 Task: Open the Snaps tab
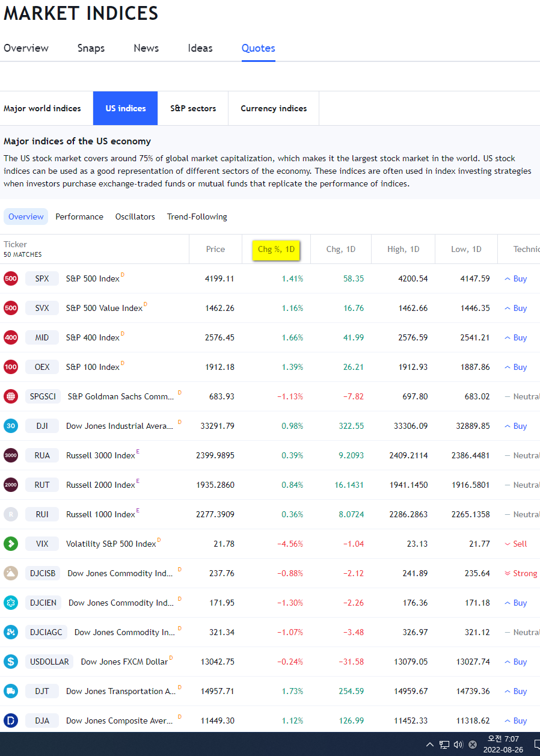coord(91,48)
